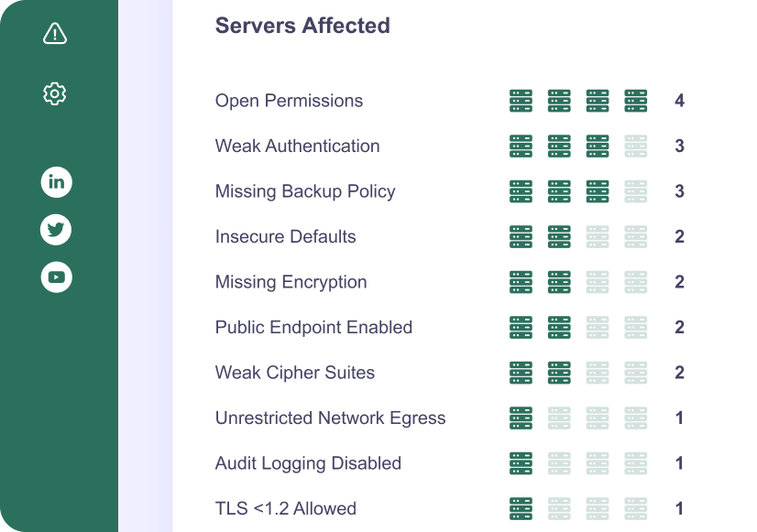
Task: Click first server icon in TLS <1.2 Allowed row
Action: click(x=521, y=509)
